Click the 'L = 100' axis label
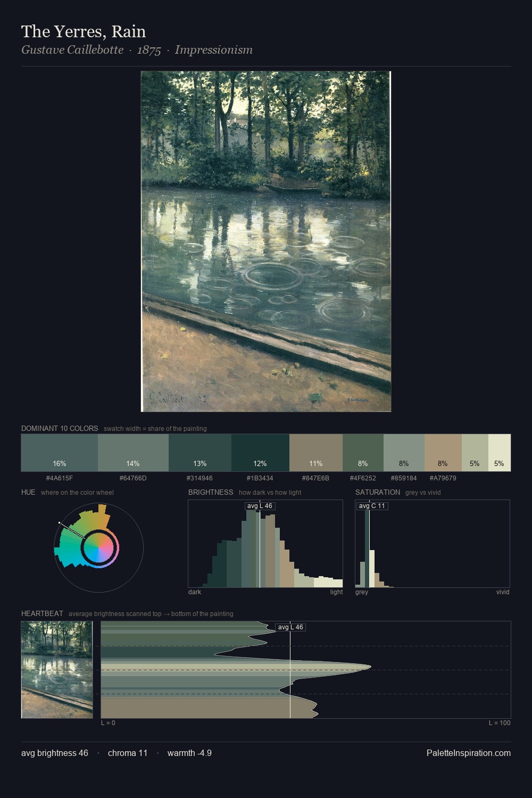 tap(500, 723)
